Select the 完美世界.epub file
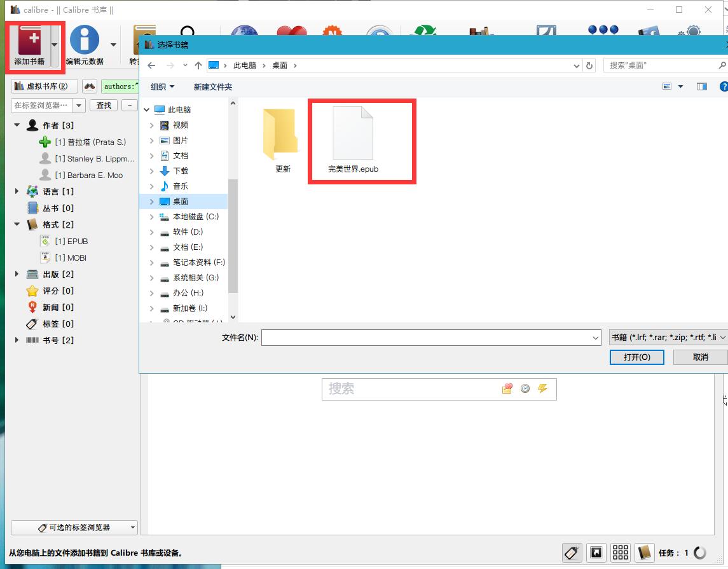 coord(354,140)
